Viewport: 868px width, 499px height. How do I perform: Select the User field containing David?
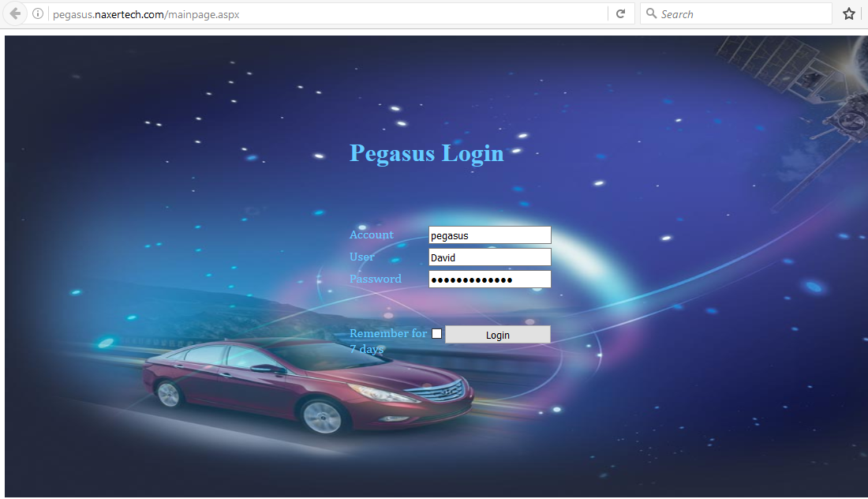(490, 257)
